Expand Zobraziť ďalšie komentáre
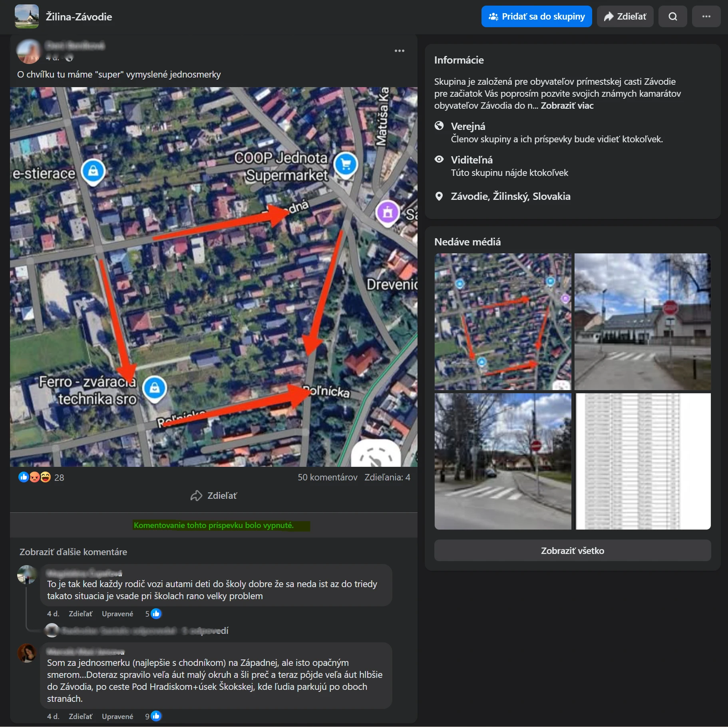This screenshot has height=727, width=728. [x=73, y=552]
